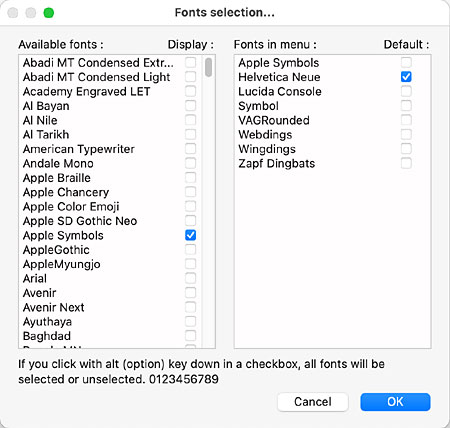This screenshot has width=450, height=428.
Task: Select Apple Color Emoji font row
Action: (x=71, y=207)
